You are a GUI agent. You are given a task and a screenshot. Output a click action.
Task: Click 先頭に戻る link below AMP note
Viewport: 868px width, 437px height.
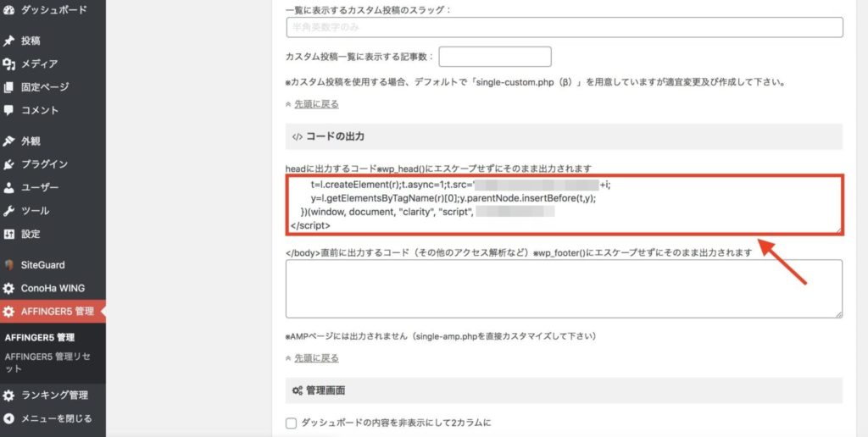(x=316, y=358)
